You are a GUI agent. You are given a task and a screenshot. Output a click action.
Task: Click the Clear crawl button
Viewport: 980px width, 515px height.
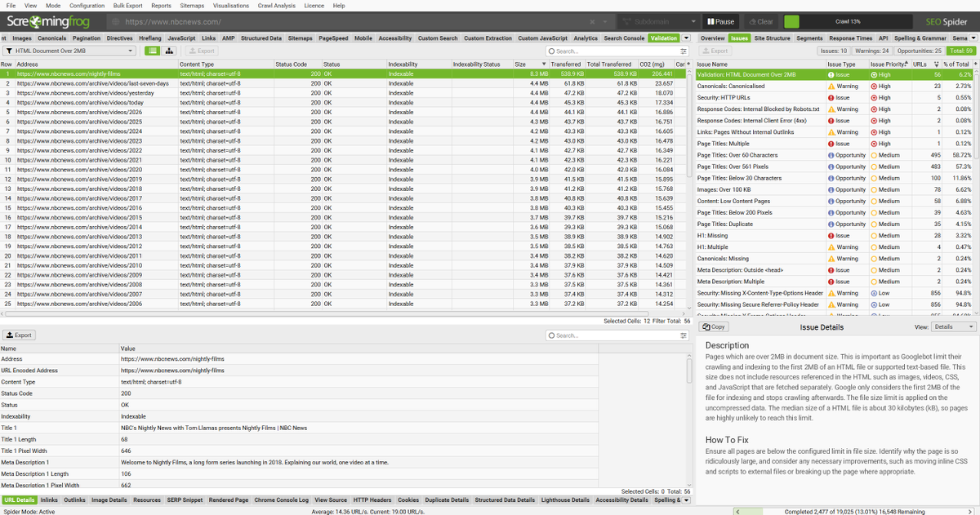(760, 22)
